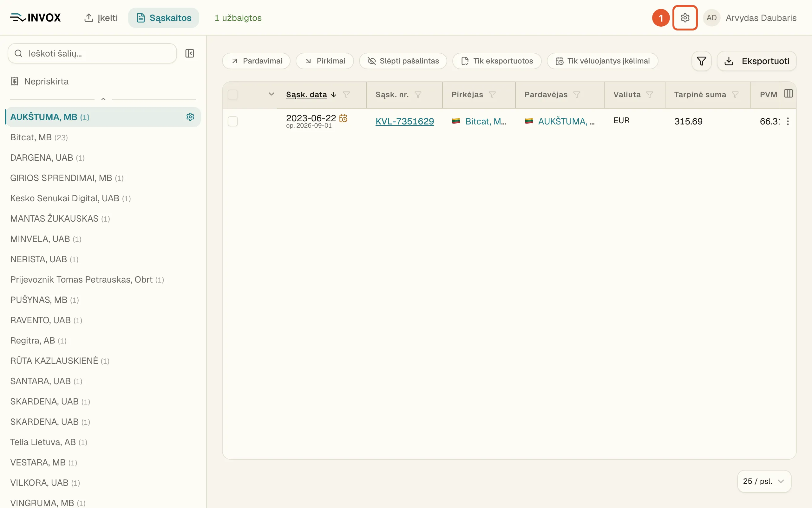This screenshot has width=812, height=508.
Task: Focus the Ieškoti šalių search field
Action: point(92,53)
